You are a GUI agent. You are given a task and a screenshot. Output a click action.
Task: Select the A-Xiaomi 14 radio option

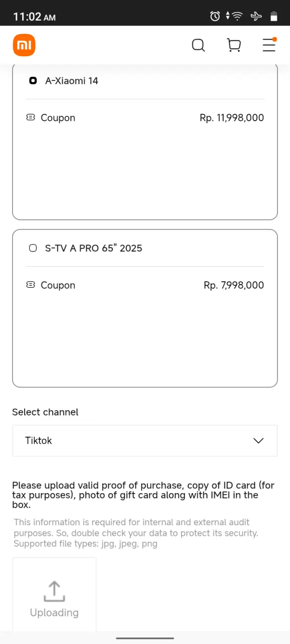33,80
